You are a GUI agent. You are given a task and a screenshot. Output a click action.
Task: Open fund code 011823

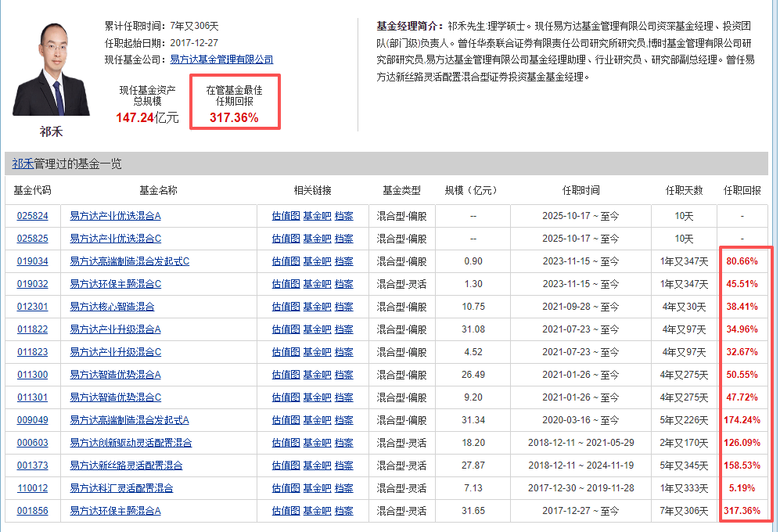tap(33, 352)
